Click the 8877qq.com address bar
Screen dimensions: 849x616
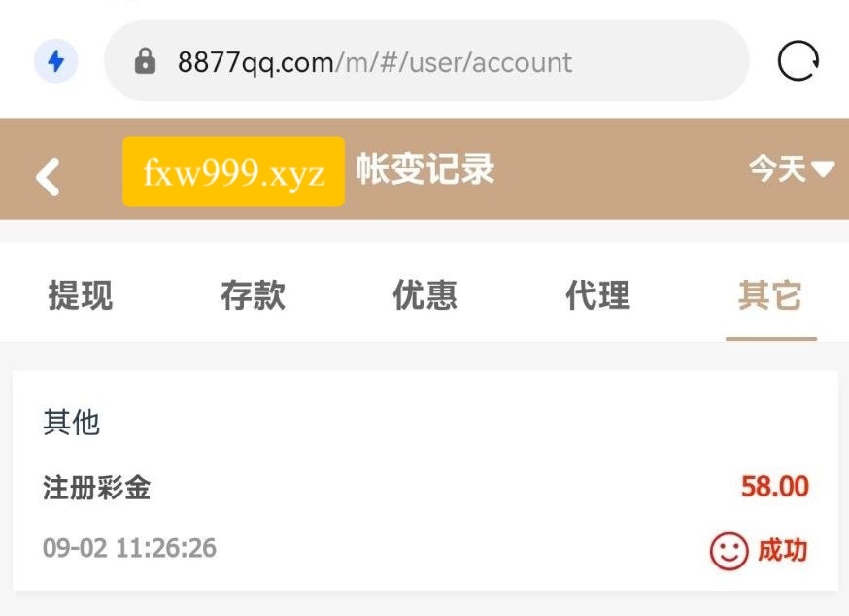tap(426, 60)
